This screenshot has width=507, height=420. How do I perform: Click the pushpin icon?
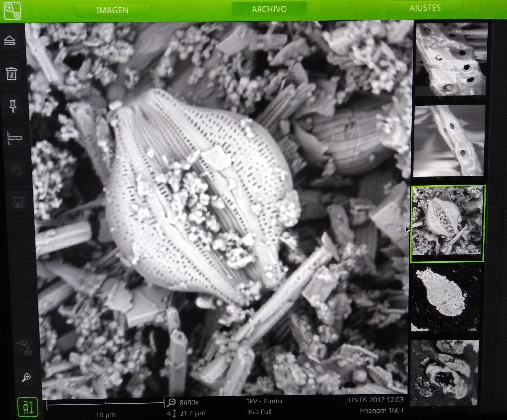pyautogui.click(x=13, y=106)
